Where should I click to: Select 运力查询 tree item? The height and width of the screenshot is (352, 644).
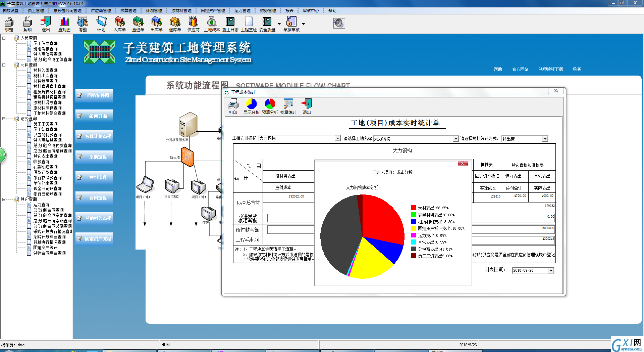coord(41,205)
